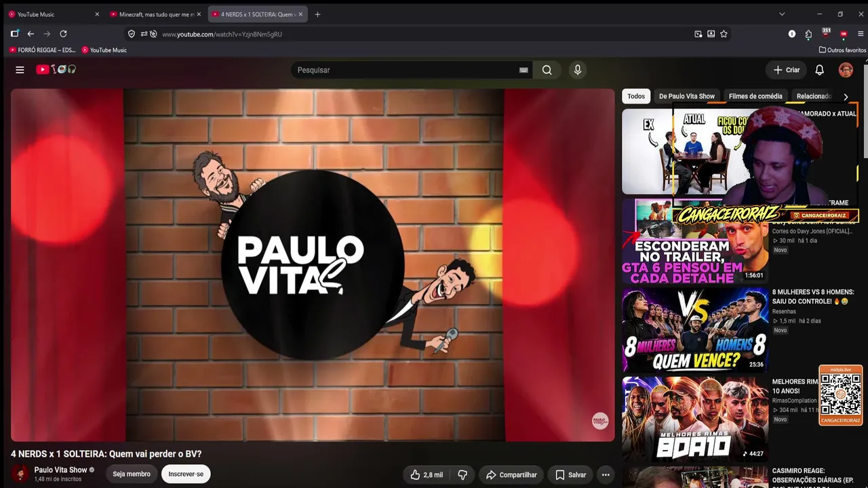Open the workspaces icon left of back arrow

(x=15, y=34)
